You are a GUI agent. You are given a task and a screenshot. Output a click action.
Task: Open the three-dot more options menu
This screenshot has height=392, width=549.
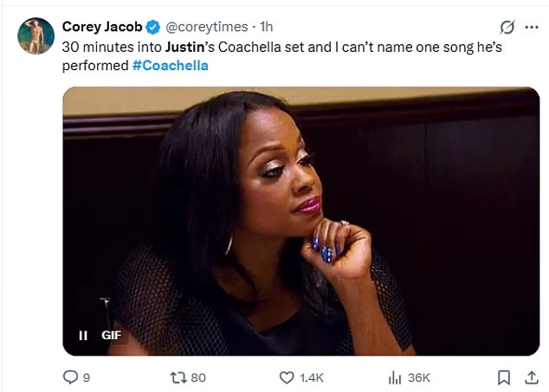[x=530, y=26]
